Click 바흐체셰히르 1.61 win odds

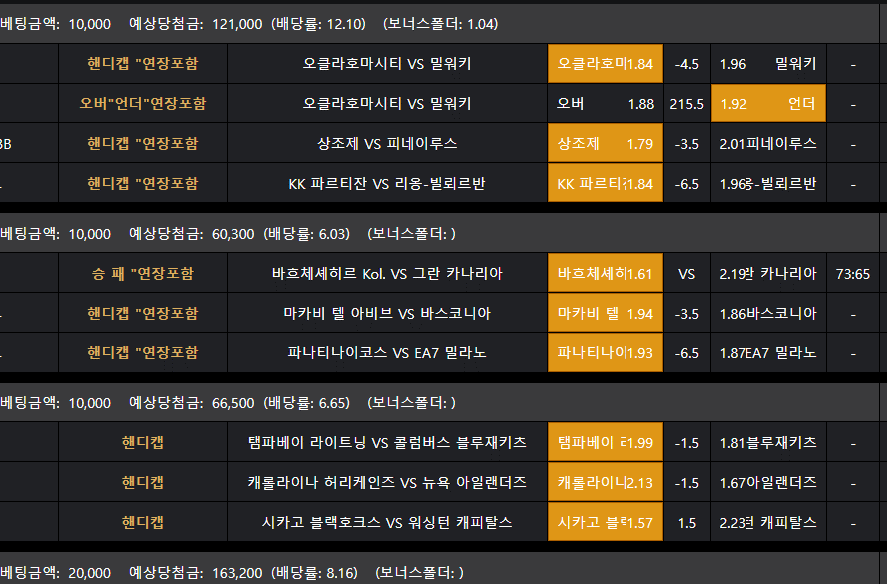tap(604, 274)
